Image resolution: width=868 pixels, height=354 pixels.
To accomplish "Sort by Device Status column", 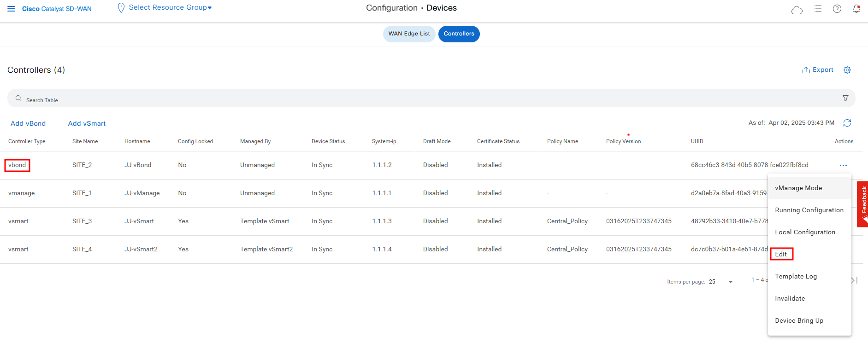I will pyautogui.click(x=328, y=141).
